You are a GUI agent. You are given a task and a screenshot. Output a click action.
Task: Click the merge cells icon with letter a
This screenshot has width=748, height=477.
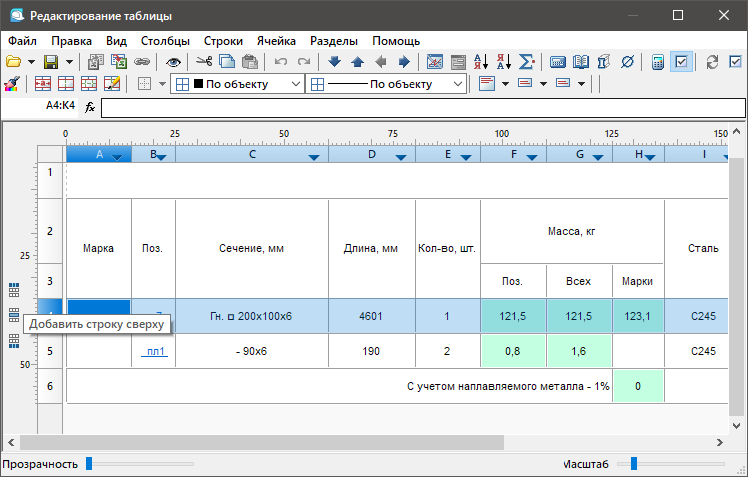tap(42, 84)
